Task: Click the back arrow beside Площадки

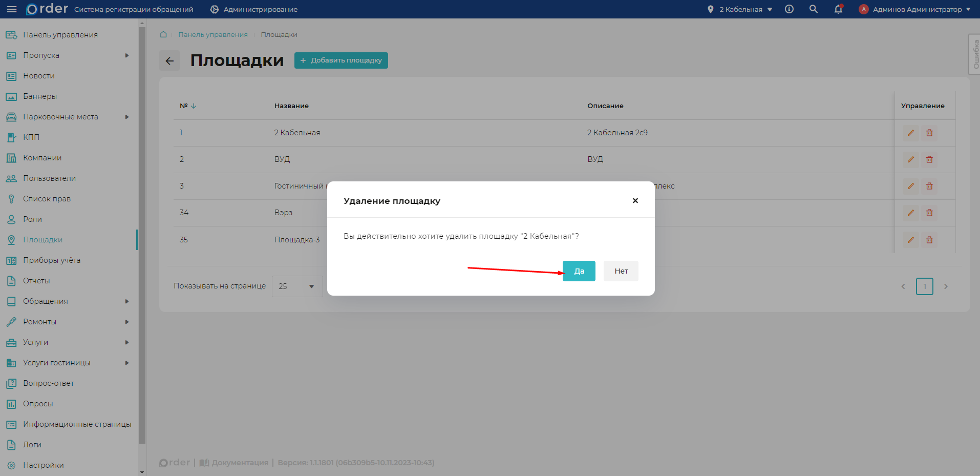Action: coord(169,60)
